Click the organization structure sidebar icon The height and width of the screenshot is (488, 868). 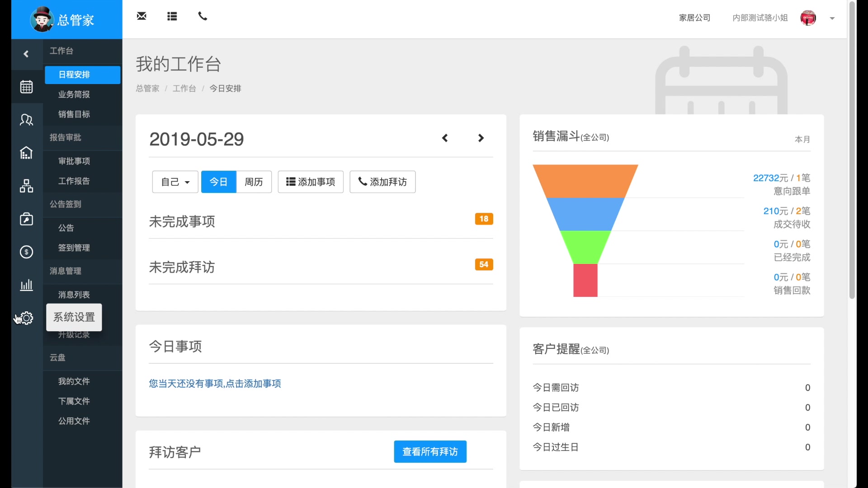26,186
